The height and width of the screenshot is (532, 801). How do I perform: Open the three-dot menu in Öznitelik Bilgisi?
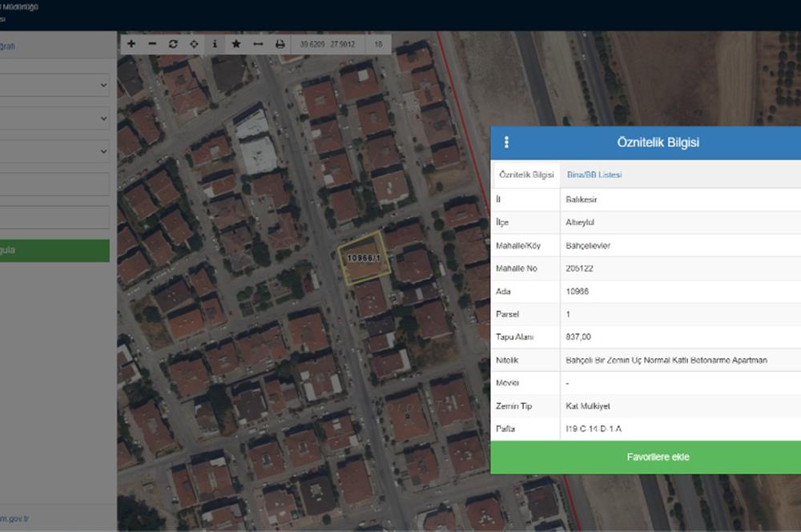tap(506, 143)
